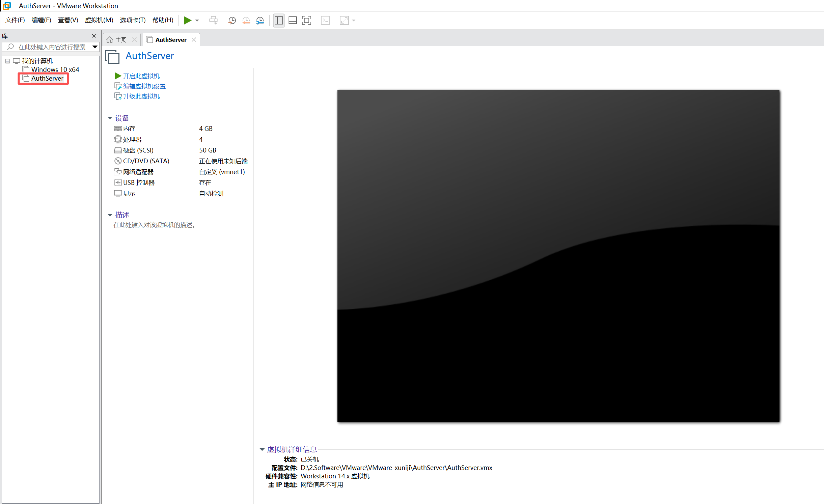Image resolution: width=824 pixels, height=504 pixels.
Task: Click the CD/DVD (SATA) device icon
Action: pyautogui.click(x=118, y=161)
